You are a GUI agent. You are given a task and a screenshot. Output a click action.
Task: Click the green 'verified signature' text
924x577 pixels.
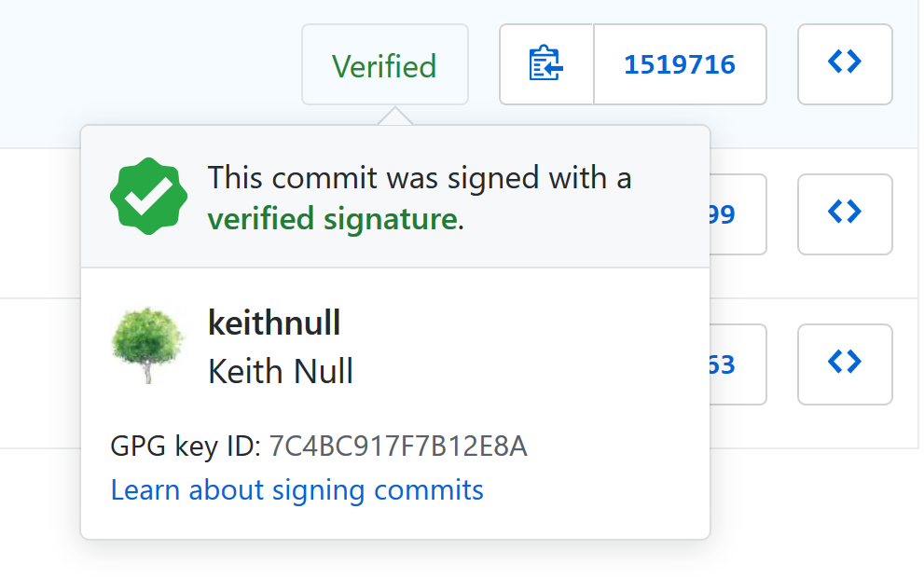[x=332, y=219]
